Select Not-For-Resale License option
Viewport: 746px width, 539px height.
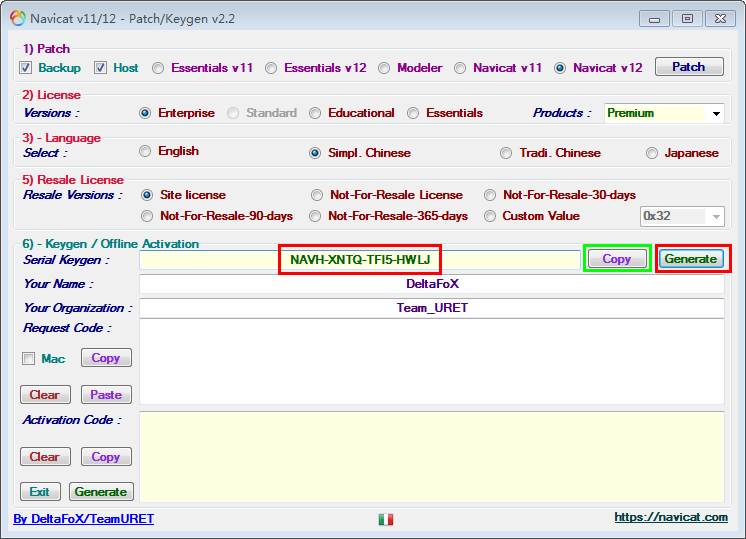(317, 195)
